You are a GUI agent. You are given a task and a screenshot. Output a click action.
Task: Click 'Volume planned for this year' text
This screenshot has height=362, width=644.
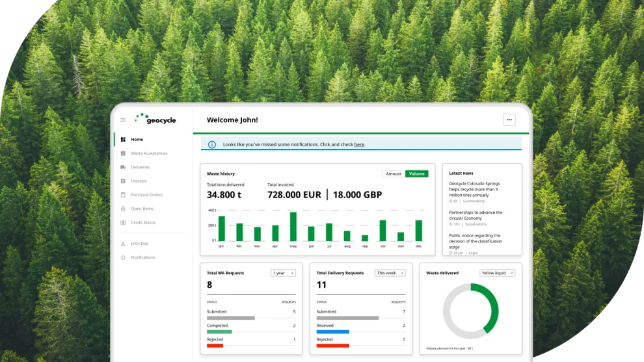(449, 348)
